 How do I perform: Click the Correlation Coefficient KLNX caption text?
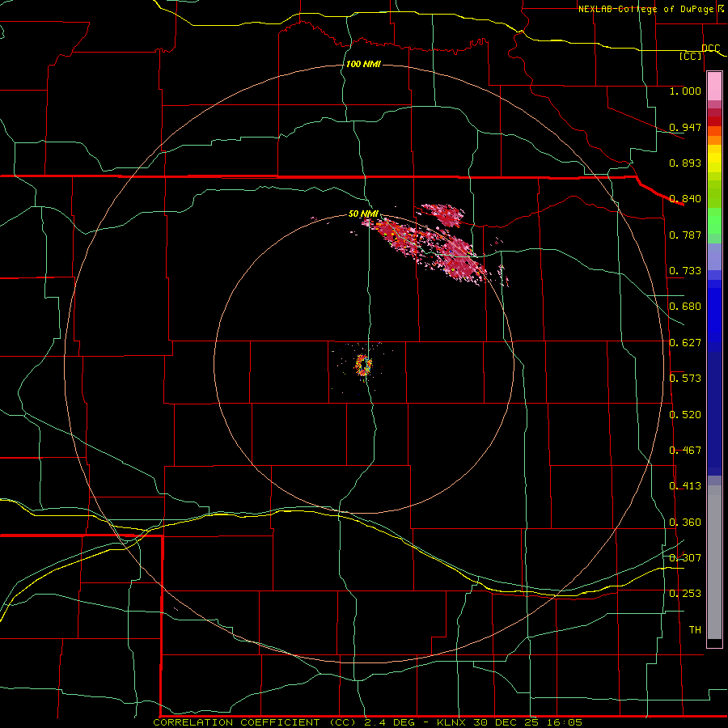pyautogui.click(x=367, y=722)
